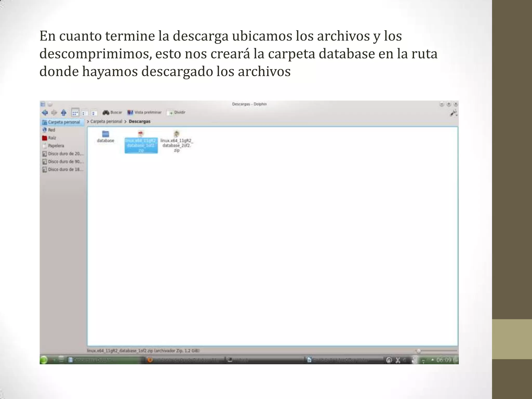Switch to details view mode
This screenshot has height=399, width=532.
(x=84, y=113)
